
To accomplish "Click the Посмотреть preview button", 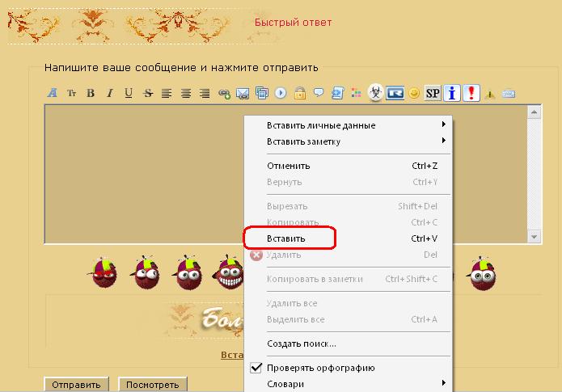I will coord(153,385).
